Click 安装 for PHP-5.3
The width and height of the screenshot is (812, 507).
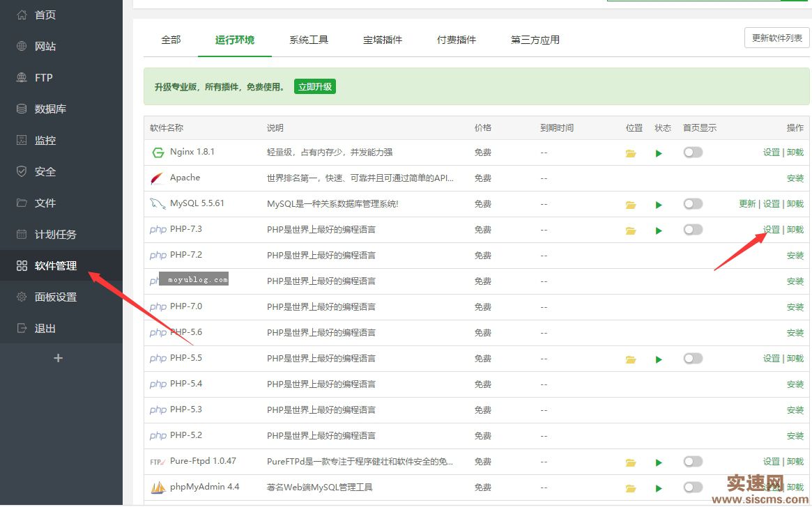[x=795, y=410]
